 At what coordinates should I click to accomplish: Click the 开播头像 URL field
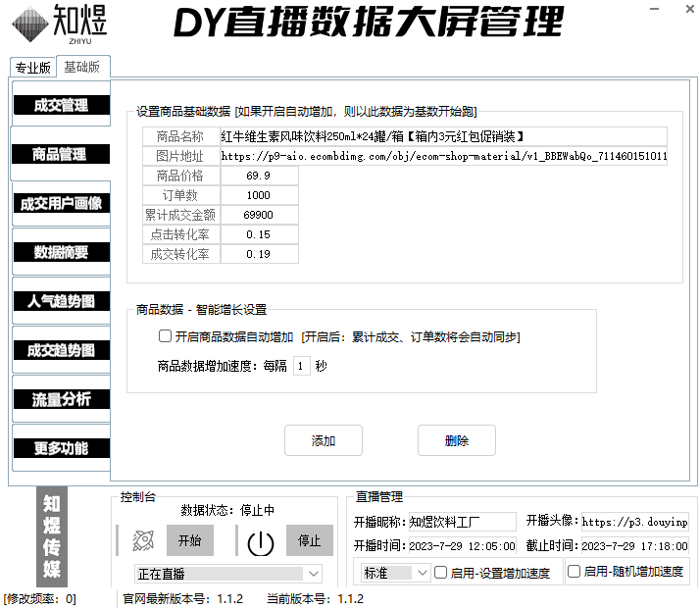click(635, 522)
